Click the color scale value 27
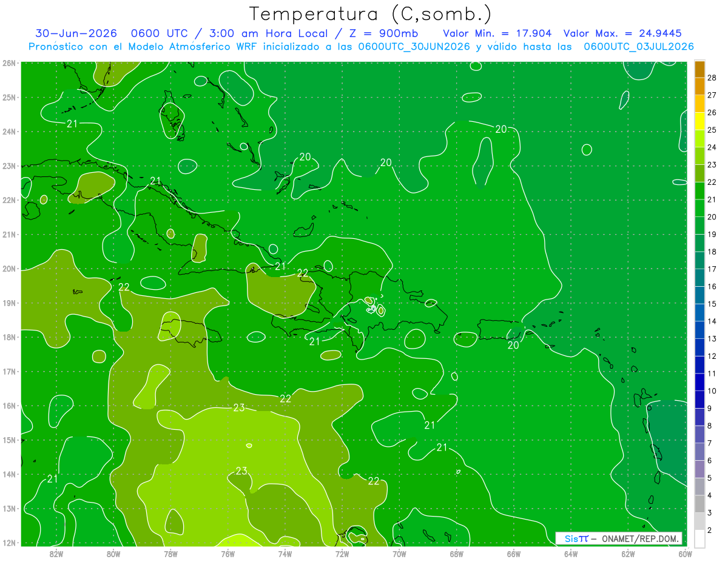This screenshot has height=562, width=728. (712, 95)
